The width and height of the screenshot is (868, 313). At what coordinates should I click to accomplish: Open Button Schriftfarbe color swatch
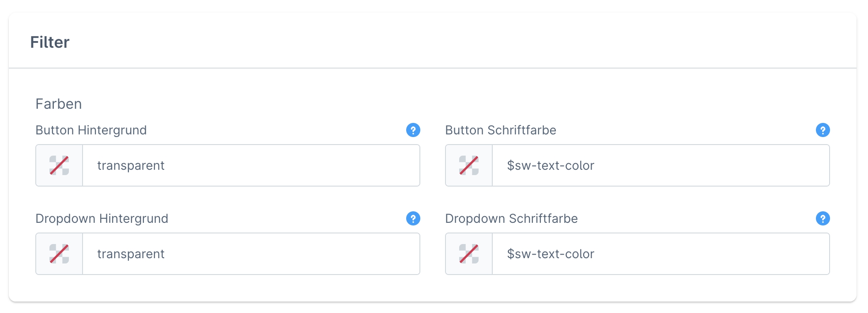469,165
